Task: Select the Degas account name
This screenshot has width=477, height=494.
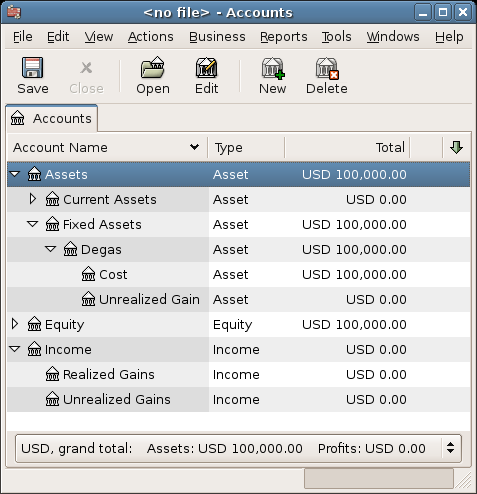Action: (101, 250)
